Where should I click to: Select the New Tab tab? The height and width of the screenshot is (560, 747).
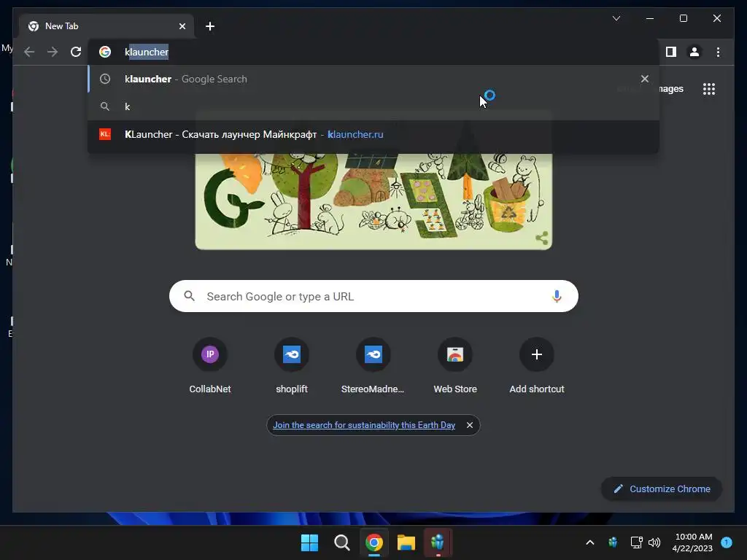point(107,26)
